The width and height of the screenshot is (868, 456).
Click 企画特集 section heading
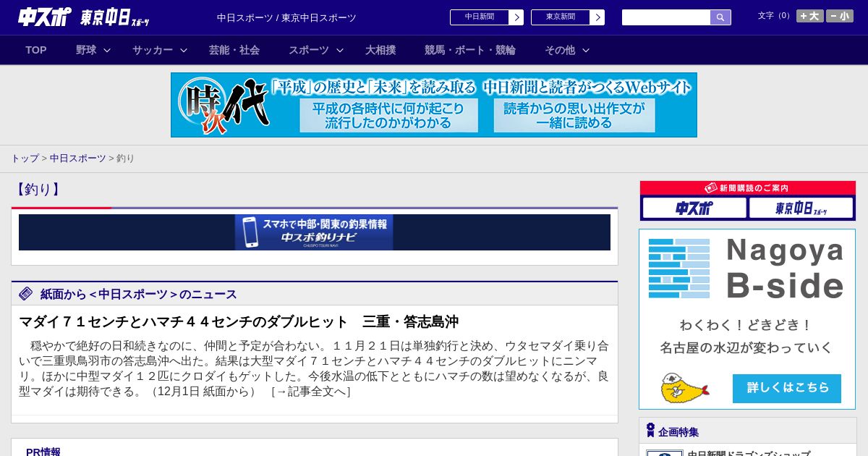[678, 432]
